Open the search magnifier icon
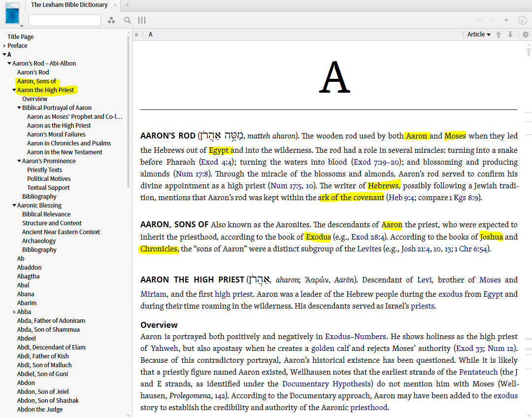This screenshot has width=532, height=418. [x=127, y=20]
